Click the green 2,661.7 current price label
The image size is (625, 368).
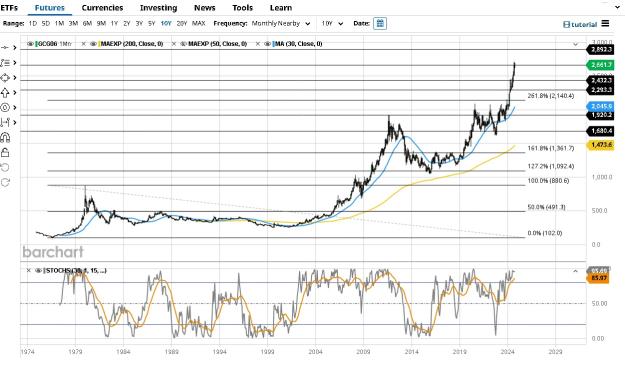600,65
